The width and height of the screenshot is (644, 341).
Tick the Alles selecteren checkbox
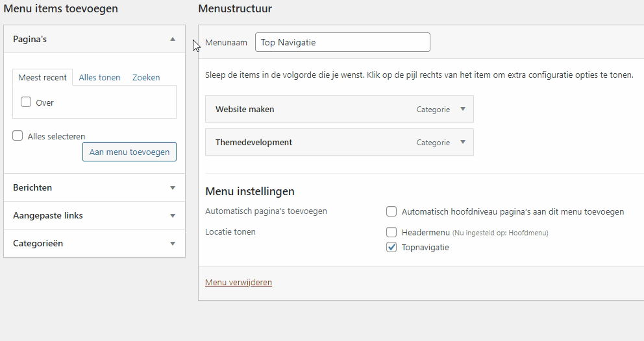18,136
